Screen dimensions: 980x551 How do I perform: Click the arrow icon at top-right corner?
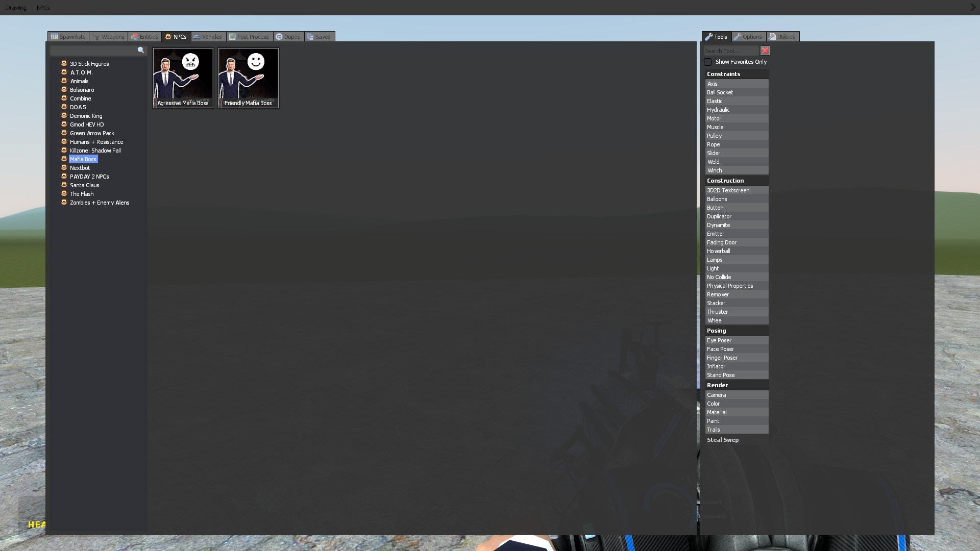click(972, 7)
